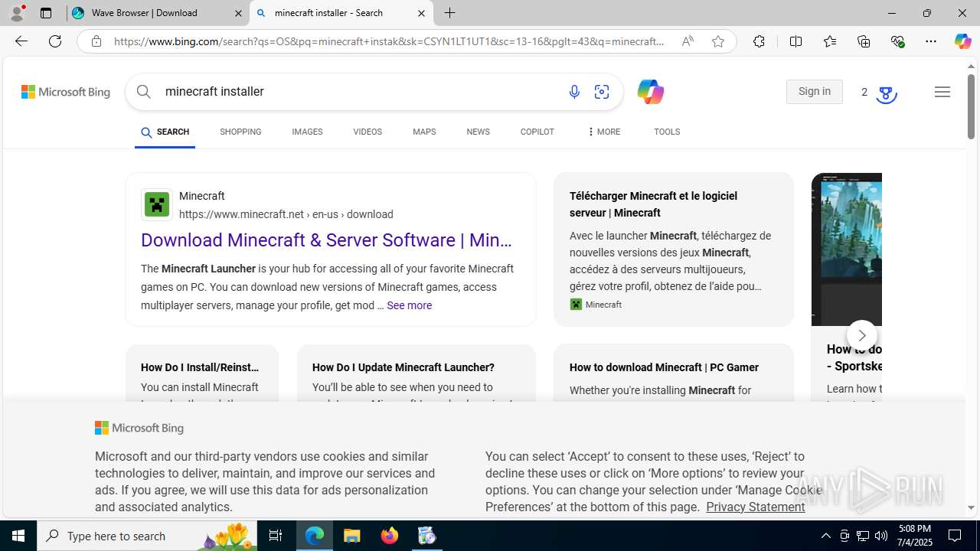Select the IMAGES tab
This screenshot has height=551, width=980.
click(307, 132)
